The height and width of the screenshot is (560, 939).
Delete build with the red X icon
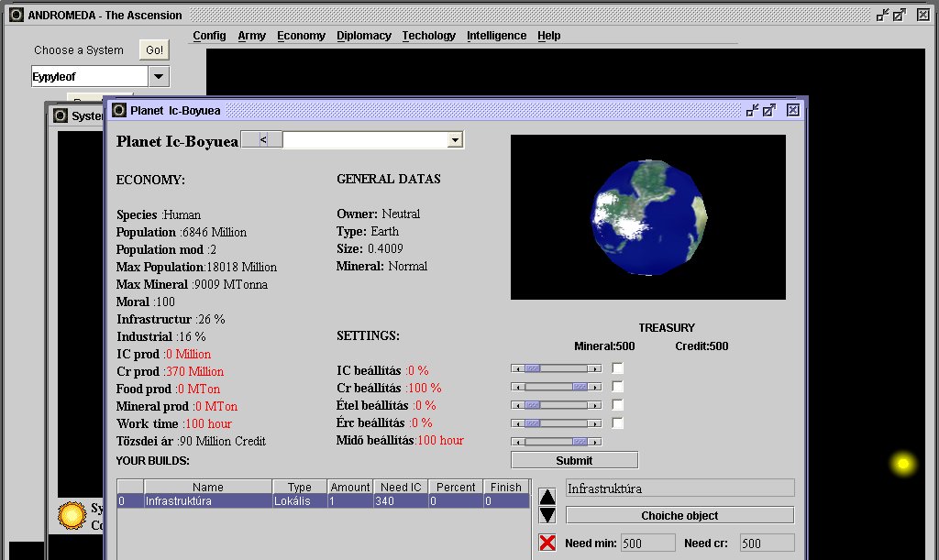pos(547,542)
